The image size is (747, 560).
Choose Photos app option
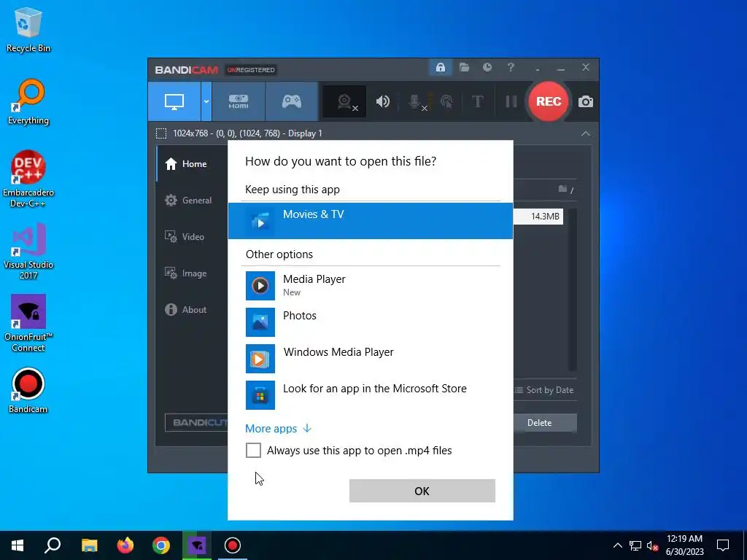coord(370,322)
